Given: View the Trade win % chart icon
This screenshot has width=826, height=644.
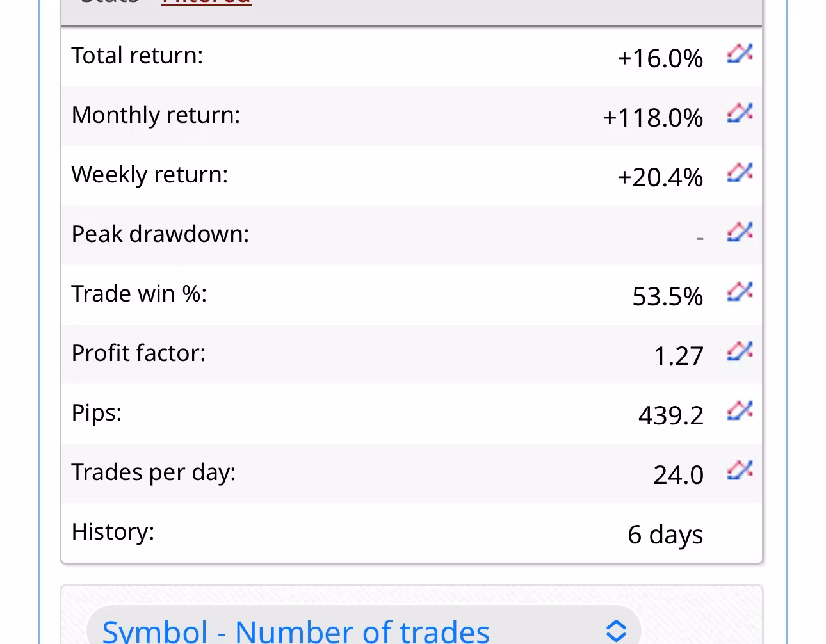Looking at the screenshot, I should click(740, 292).
